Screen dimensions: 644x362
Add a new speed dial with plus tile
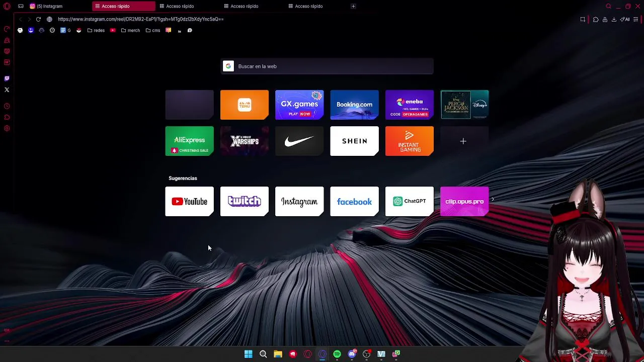point(464,141)
